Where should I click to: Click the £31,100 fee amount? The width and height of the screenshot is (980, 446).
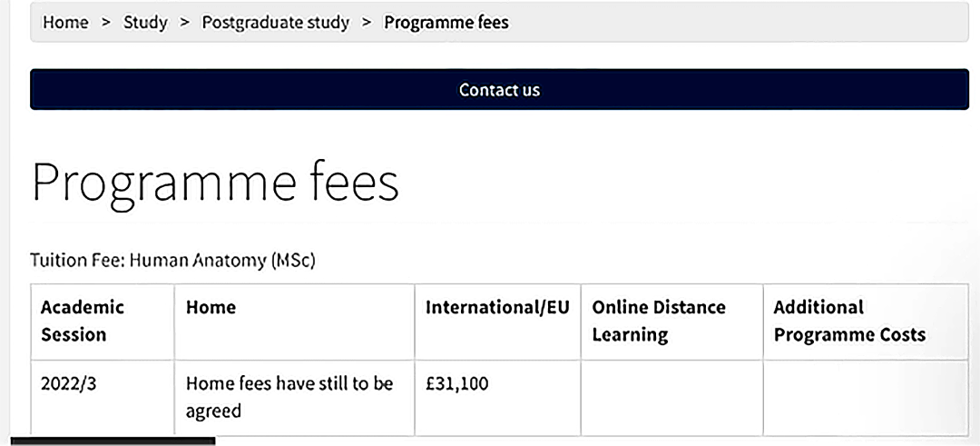pyautogui.click(x=456, y=383)
